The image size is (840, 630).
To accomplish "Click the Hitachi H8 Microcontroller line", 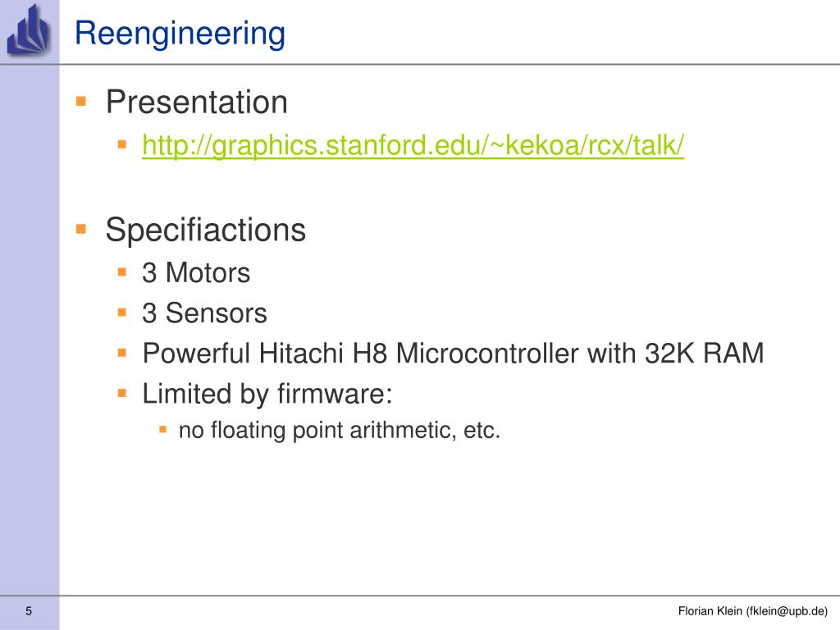I will (453, 353).
